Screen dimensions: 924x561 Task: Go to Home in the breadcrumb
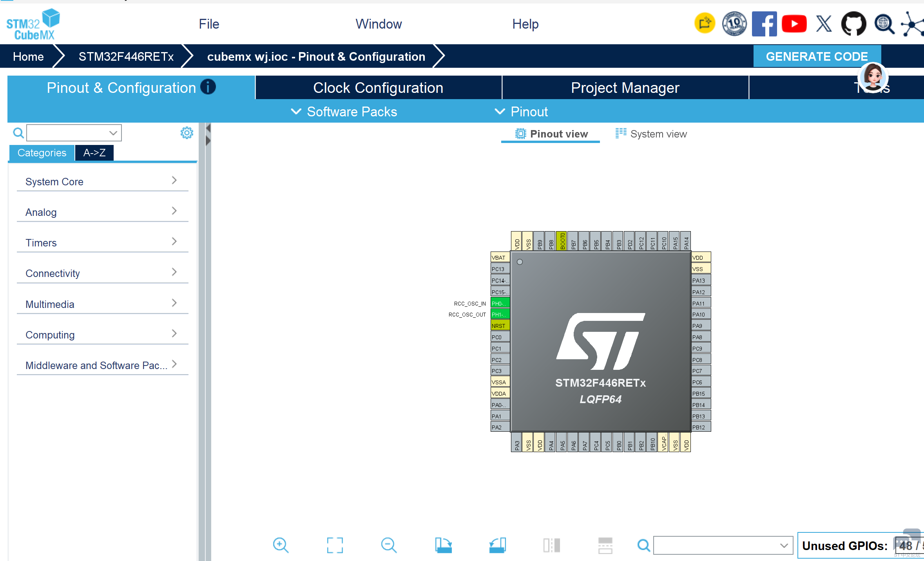(x=28, y=56)
